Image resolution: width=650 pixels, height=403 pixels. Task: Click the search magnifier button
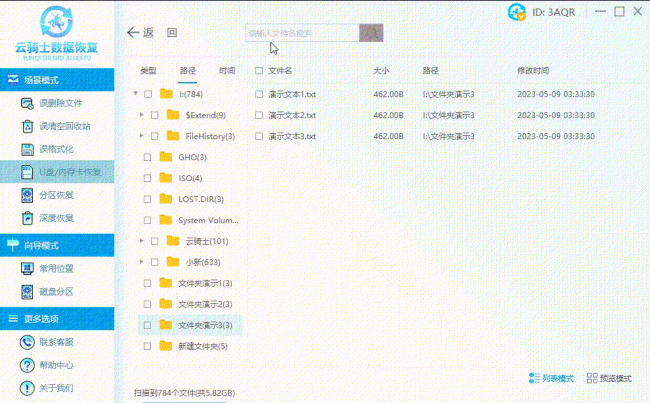point(371,33)
